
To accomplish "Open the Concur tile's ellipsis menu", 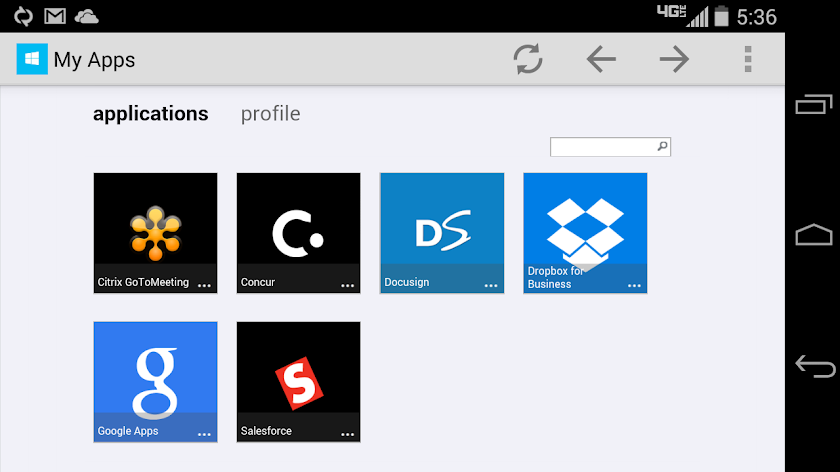I will click(348, 286).
